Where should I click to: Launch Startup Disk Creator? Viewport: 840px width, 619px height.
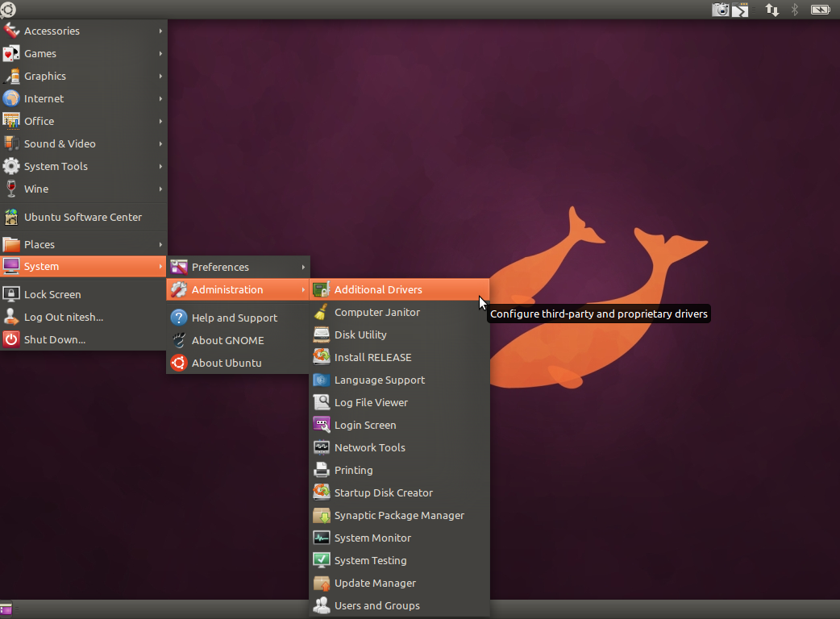coord(400,492)
